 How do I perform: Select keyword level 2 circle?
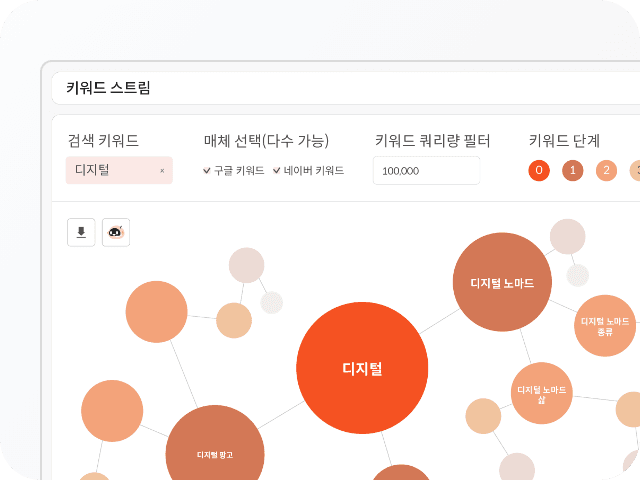[607, 170]
